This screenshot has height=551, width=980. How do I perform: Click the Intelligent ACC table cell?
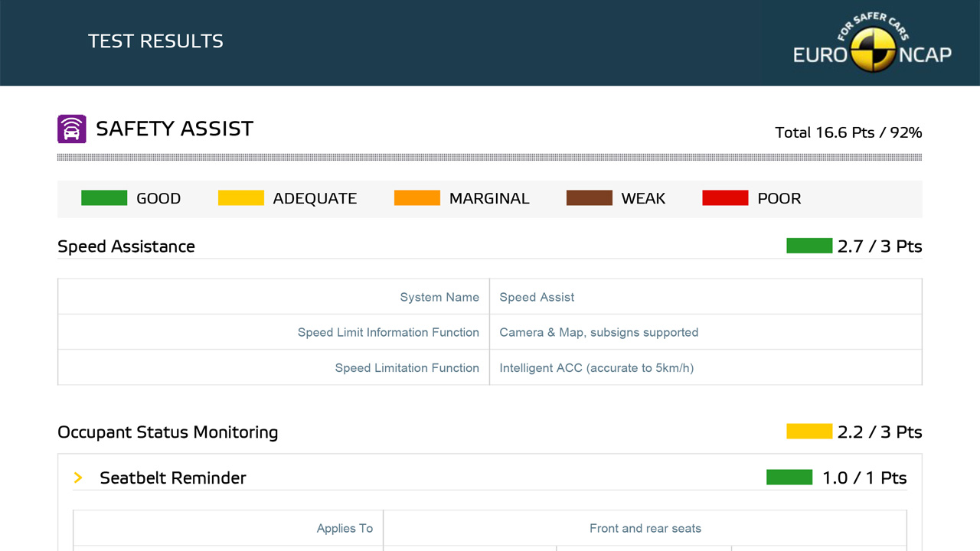click(x=596, y=368)
